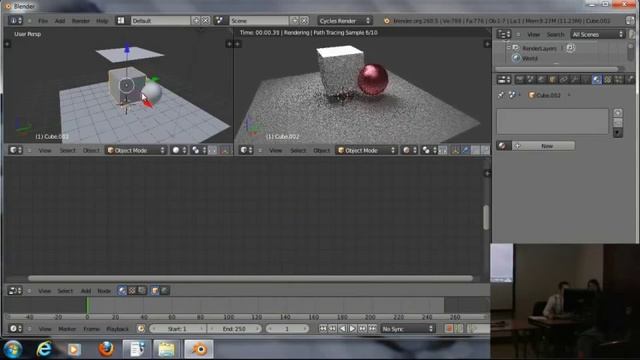Switch to the Particles properties tab

tap(618, 79)
